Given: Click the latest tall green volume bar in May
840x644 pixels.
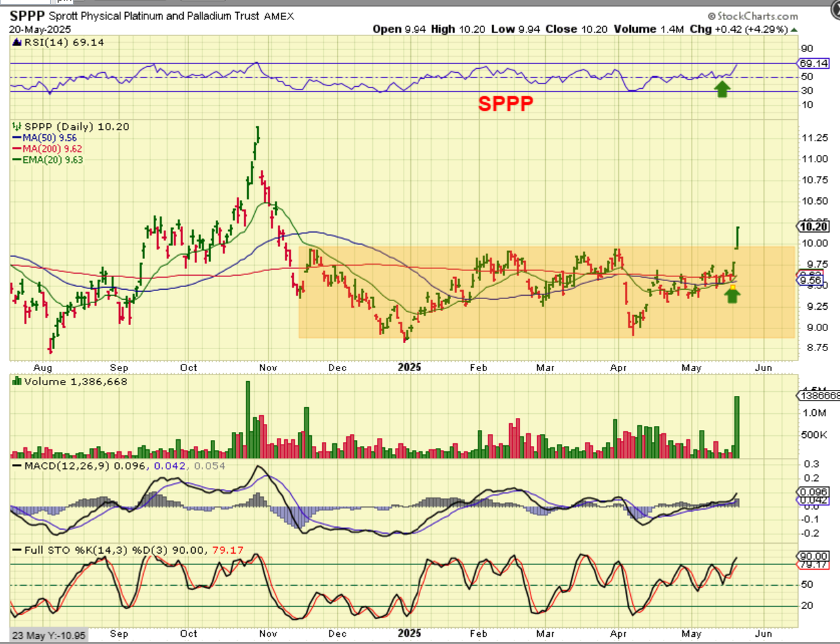Looking at the screenshot, I should 737,427.
